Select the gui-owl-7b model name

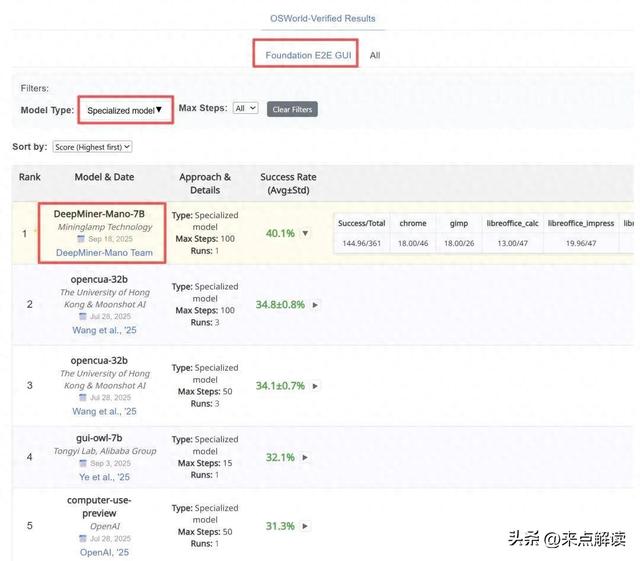point(99,438)
